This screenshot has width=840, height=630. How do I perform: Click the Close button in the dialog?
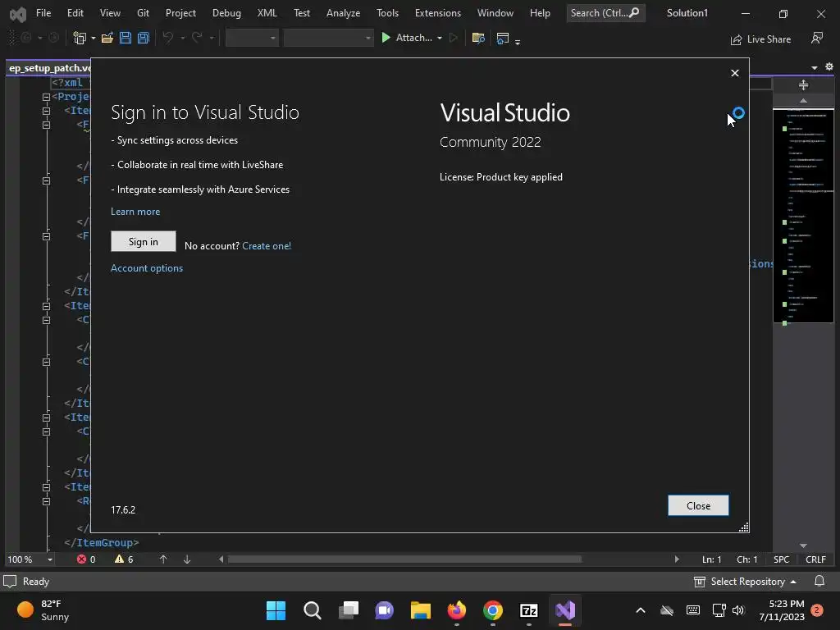click(x=698, y=505)
